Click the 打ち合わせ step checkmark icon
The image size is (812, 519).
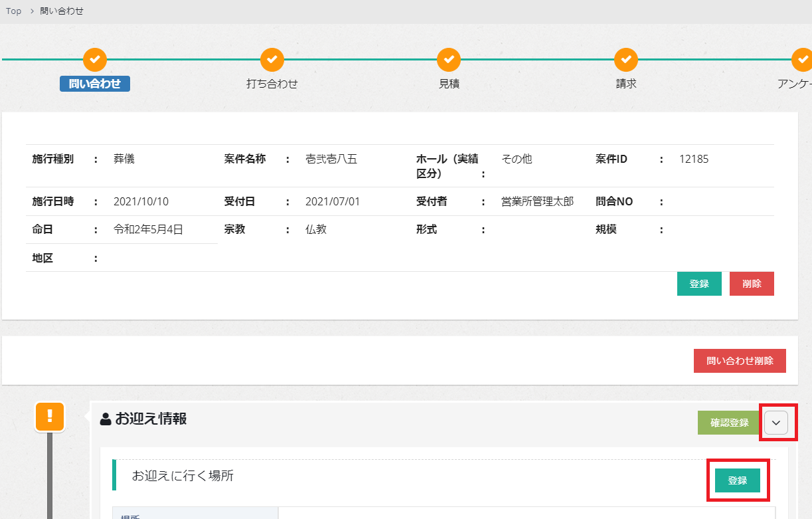coord(272,60)
